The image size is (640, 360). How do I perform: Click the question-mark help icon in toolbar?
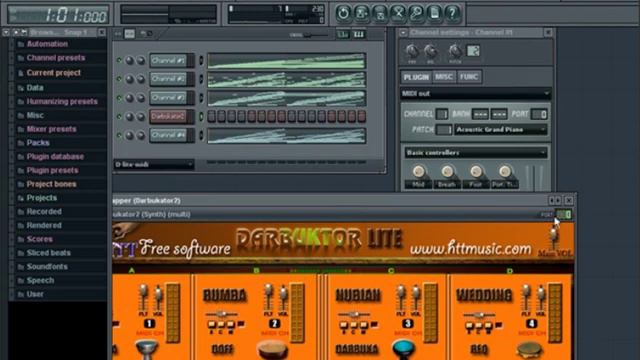(x=452, y=13)
